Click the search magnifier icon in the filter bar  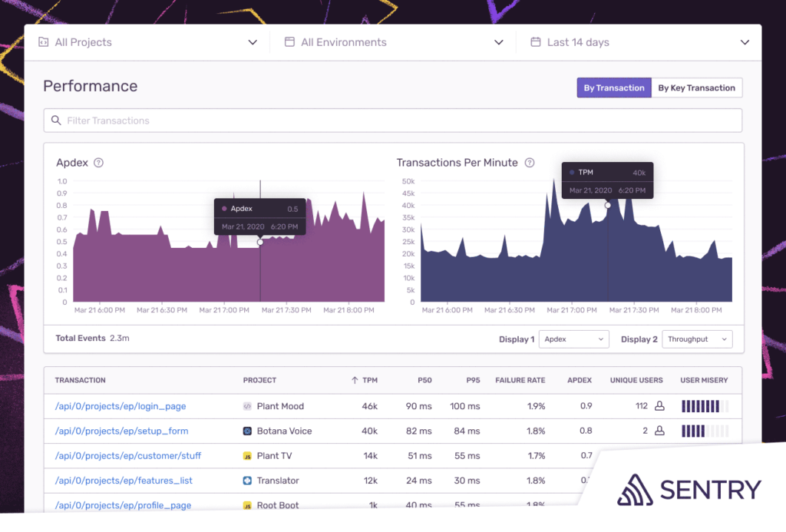point(56,121)
